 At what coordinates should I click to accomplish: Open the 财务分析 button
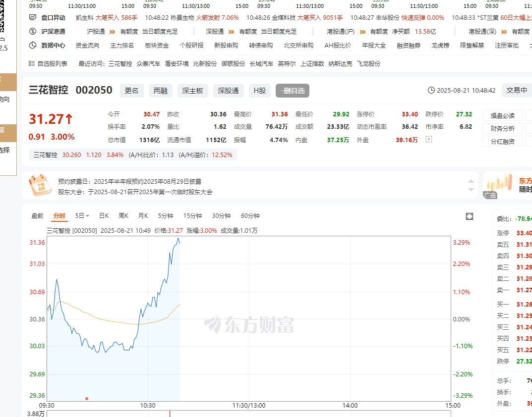coord(503,128)
